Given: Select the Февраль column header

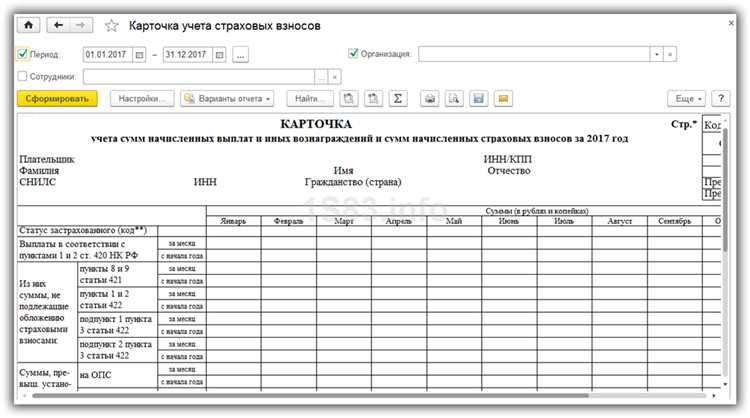Looking at the screenshot, I should coord(288,221).
